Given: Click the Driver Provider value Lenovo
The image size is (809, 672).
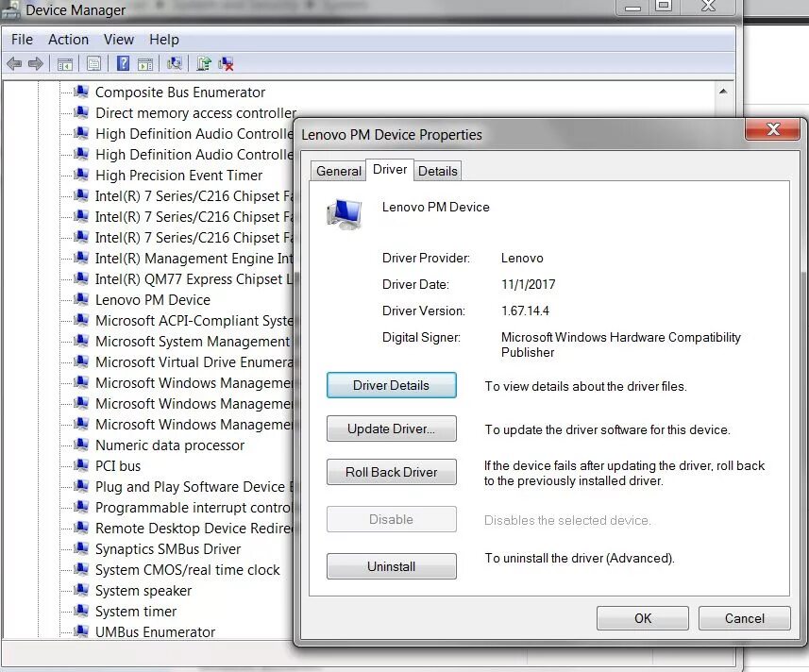Looking at the screenshot, I should [522, 258].
